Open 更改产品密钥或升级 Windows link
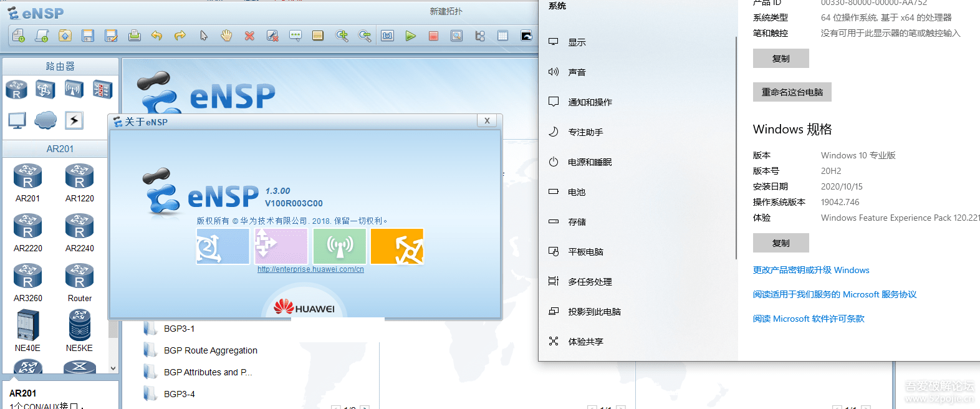The height and width of the screenshot is (409, 980). (x=811, y=270)
